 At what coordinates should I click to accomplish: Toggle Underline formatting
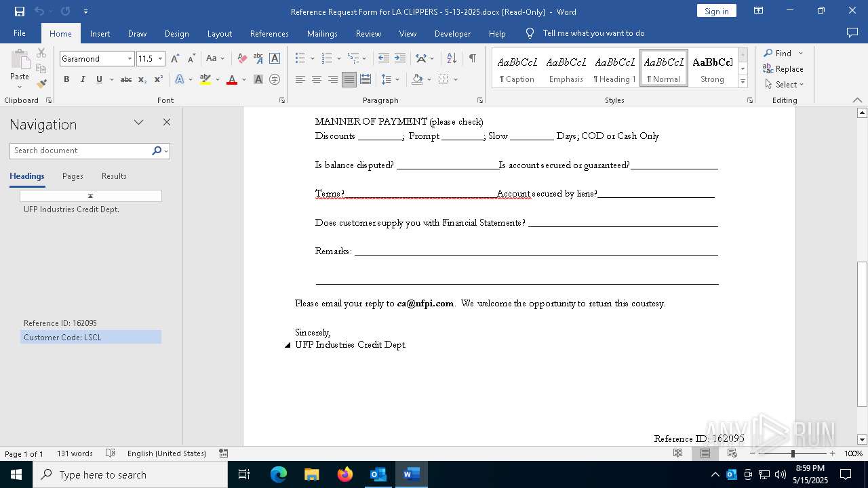coord(99,79)
